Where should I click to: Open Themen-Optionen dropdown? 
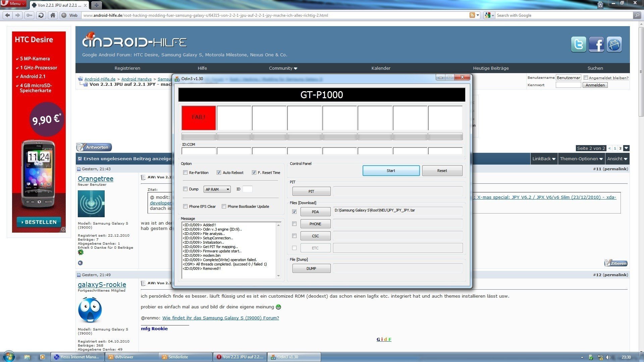tap(581, 159)
